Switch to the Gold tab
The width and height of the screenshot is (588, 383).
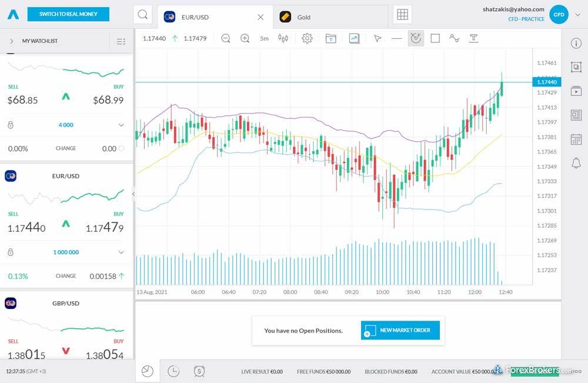click(304, 17)
